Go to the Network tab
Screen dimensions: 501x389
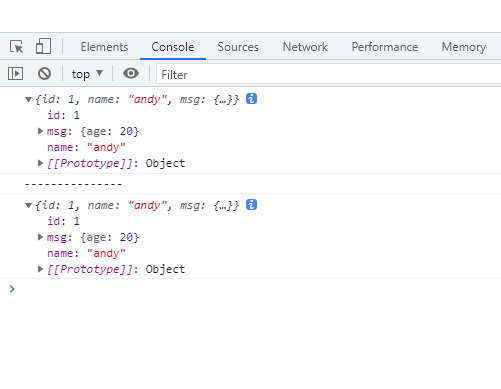pyautogui.click(x=305, y=47)
